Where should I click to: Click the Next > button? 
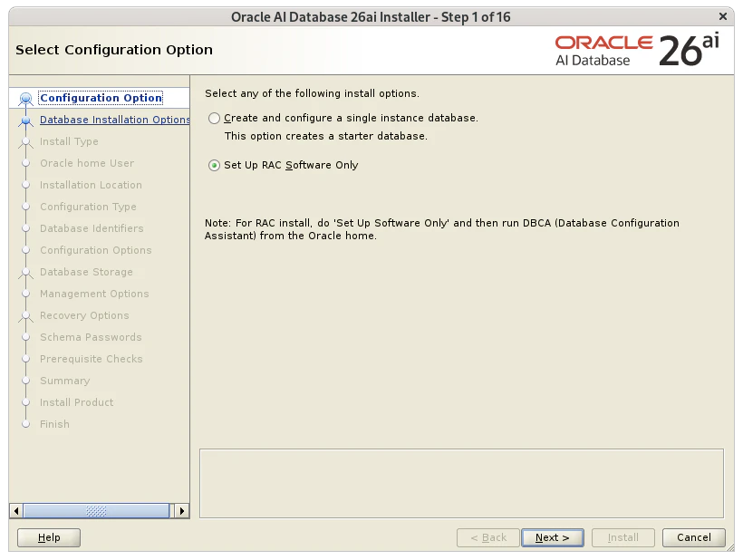pyautogui.click(x=553, y=537)
